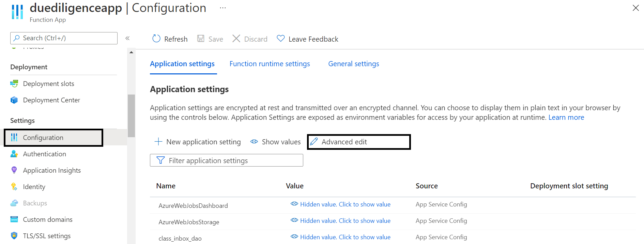Open Identity settings in sidebar
The width and height of the screenshot is (644, 244).
pos(34,187)
